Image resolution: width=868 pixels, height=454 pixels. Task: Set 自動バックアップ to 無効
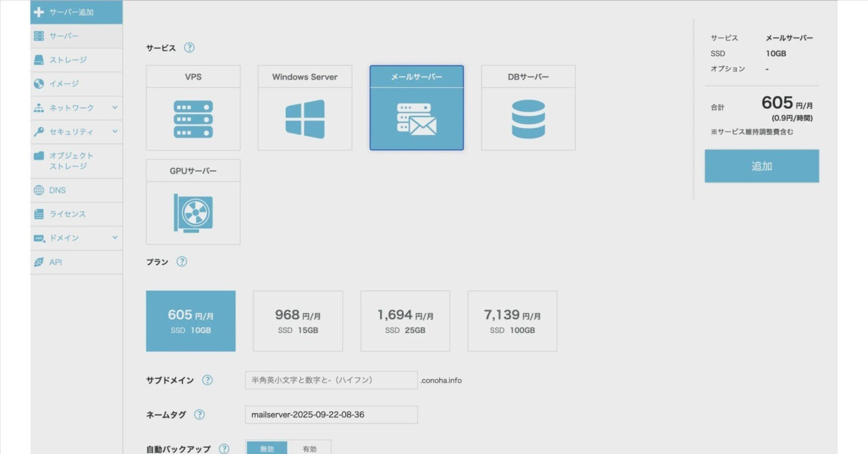(267, 448)
